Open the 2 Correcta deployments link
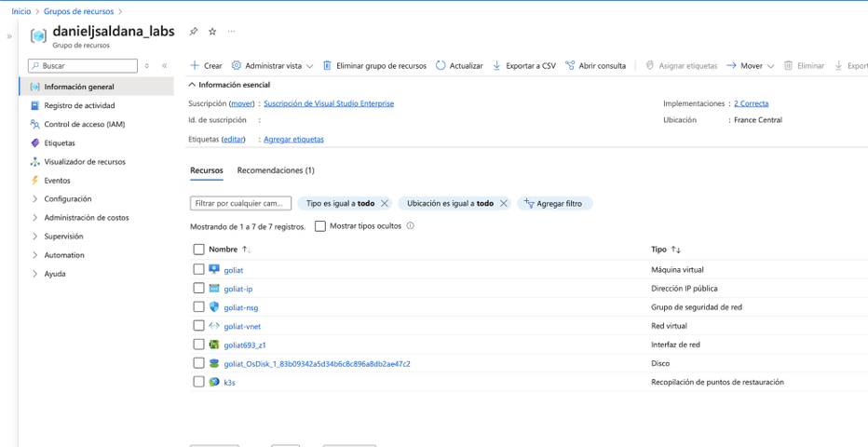The width and height of the screenshot is (868, 447). 752,103
